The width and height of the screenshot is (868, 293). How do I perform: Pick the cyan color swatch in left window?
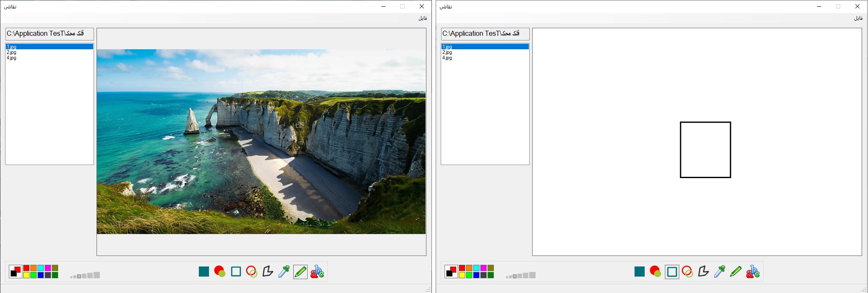40,268
